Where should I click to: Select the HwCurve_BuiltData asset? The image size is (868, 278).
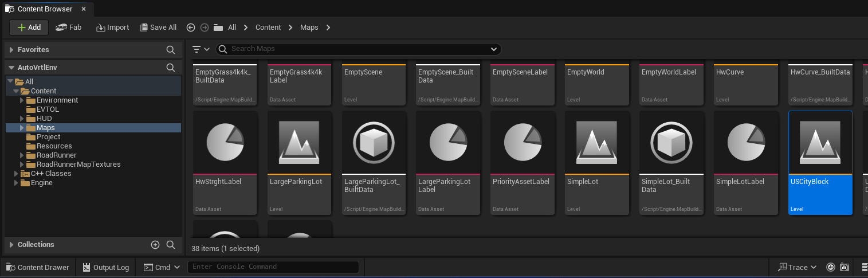click(820, 84)
